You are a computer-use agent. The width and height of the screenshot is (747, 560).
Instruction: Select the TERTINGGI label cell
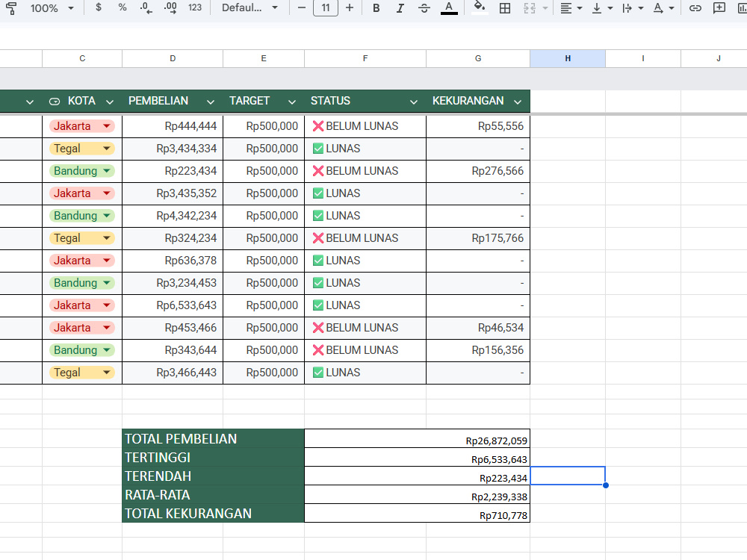(x=213, y=457)
